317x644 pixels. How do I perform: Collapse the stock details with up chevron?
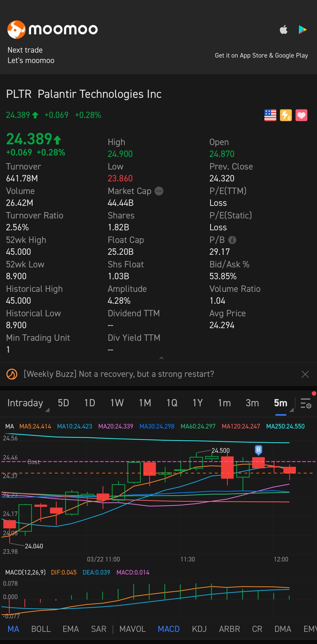tap(161, 358)
